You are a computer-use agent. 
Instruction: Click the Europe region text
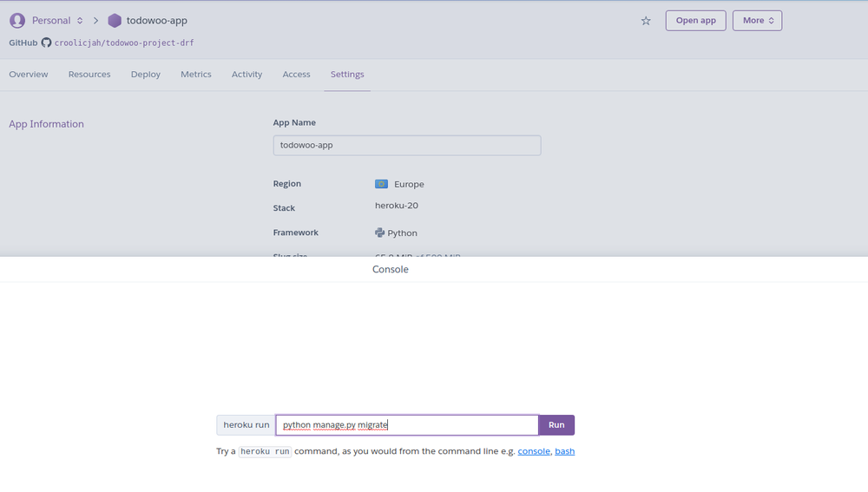(409, 184)
